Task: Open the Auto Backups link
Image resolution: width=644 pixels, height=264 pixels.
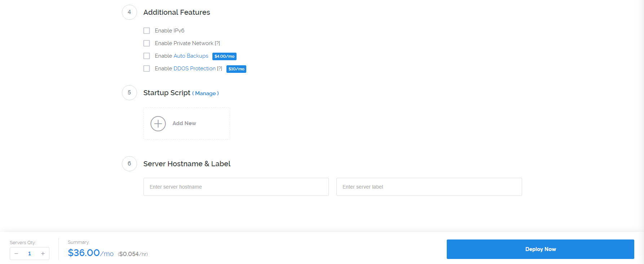Action: click(191, 56)
